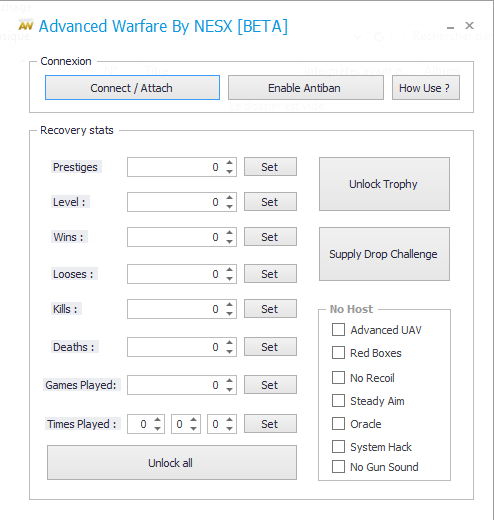Decrease Games Played with down arrow
The height and width of the screenshot is (520, 494).
(229, 389)
